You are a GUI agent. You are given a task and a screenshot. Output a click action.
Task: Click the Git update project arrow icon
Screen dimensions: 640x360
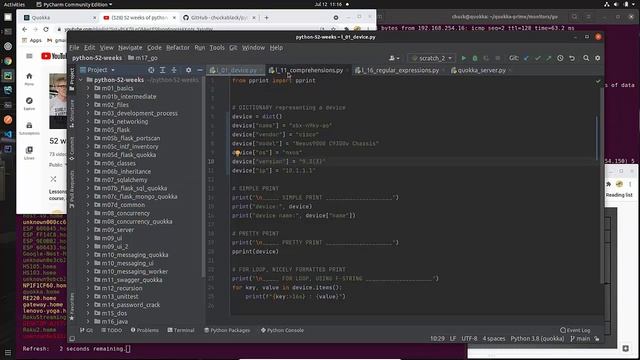526,58
